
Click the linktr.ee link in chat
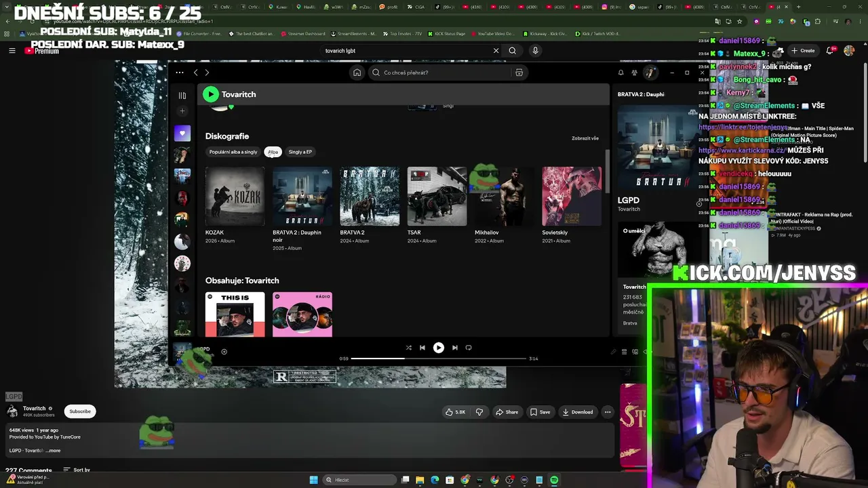click(743, 127)
